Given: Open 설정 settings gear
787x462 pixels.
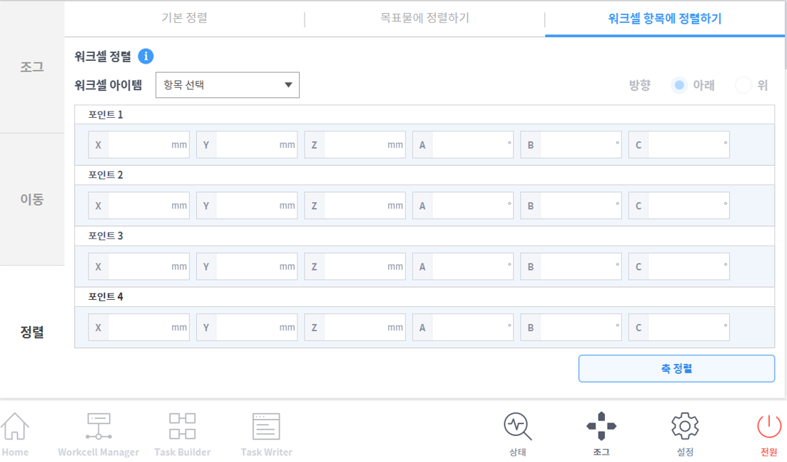Looking at the screenshot, I should (685, 432).
